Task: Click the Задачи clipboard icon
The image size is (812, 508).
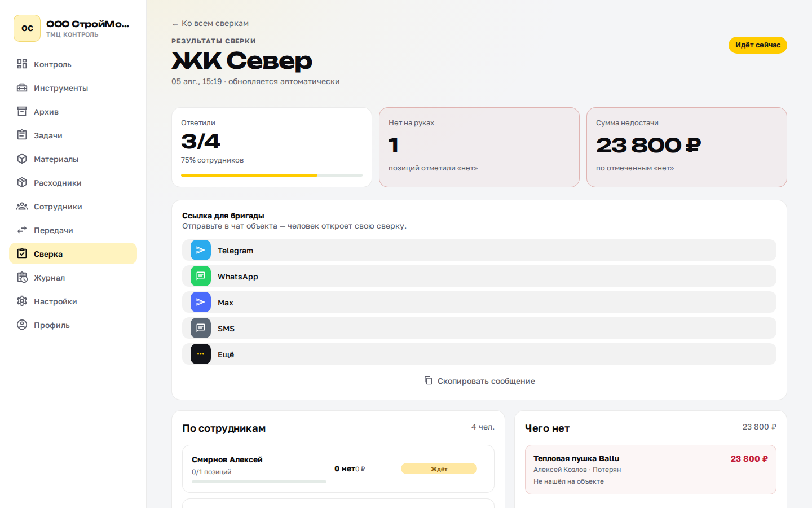Action: click(x=22, y=135)
